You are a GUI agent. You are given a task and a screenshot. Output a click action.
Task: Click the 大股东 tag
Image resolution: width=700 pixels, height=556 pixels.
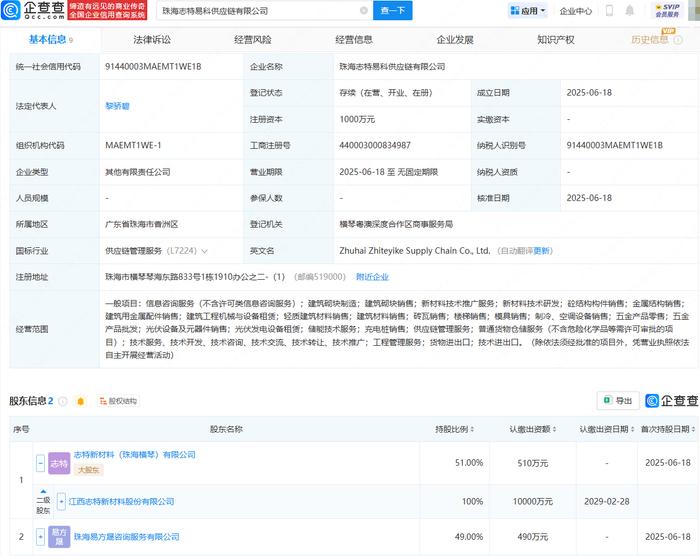pos(88,470)
